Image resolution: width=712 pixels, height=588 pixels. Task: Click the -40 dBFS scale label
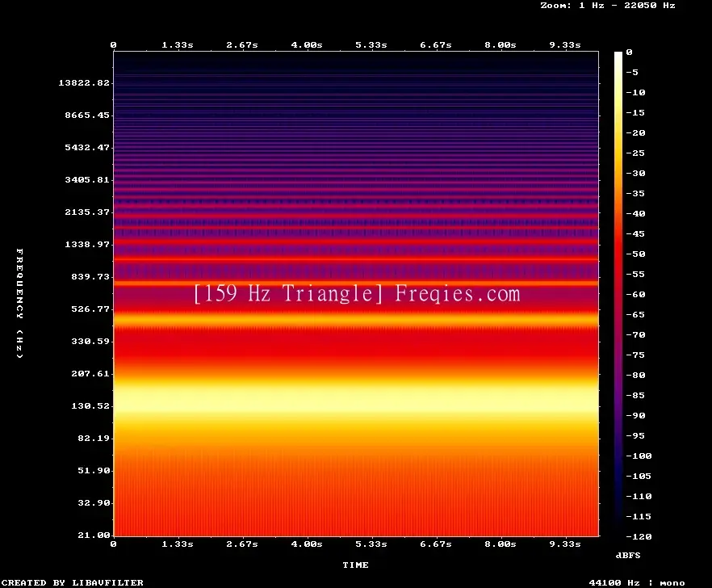[x=635, y=213]
